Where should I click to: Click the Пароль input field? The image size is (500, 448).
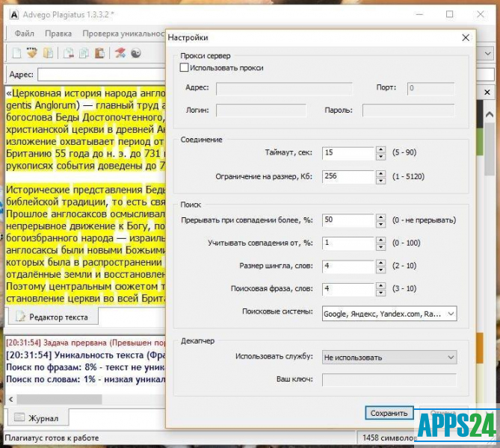(x=408, y=111)
